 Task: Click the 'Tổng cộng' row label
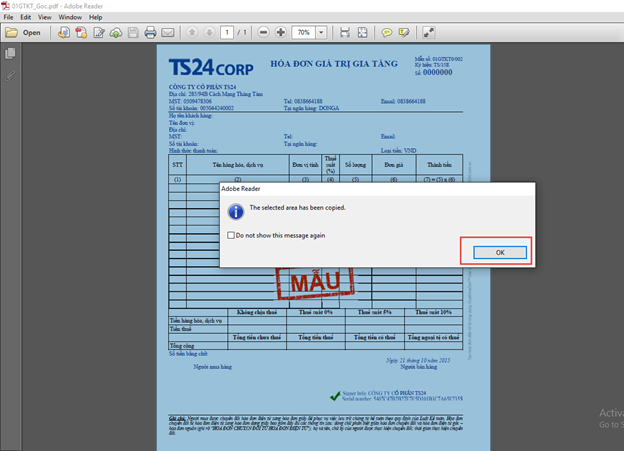point(182,346)
